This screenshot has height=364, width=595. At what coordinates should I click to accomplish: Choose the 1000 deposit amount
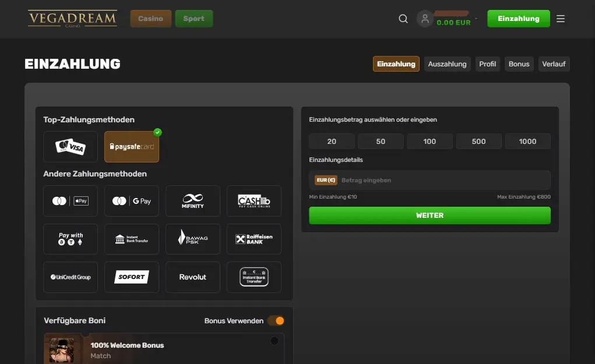tap(528, 141)
